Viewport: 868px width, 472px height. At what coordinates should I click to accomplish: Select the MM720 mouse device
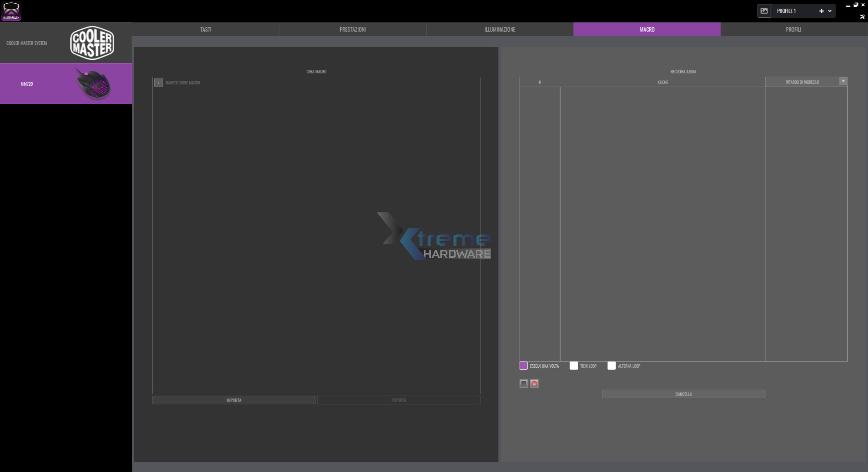pos(66,84)
